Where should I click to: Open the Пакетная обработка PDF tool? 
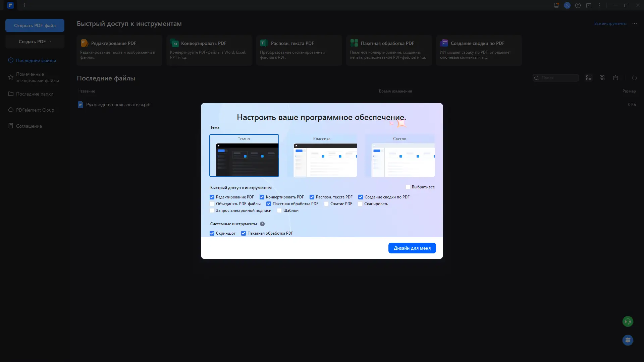click(388, 50)
